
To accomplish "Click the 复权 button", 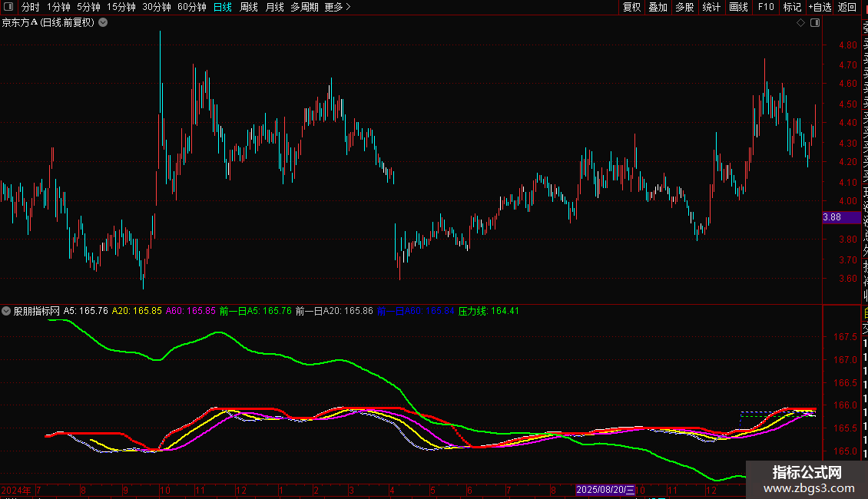I will [631, 7].
